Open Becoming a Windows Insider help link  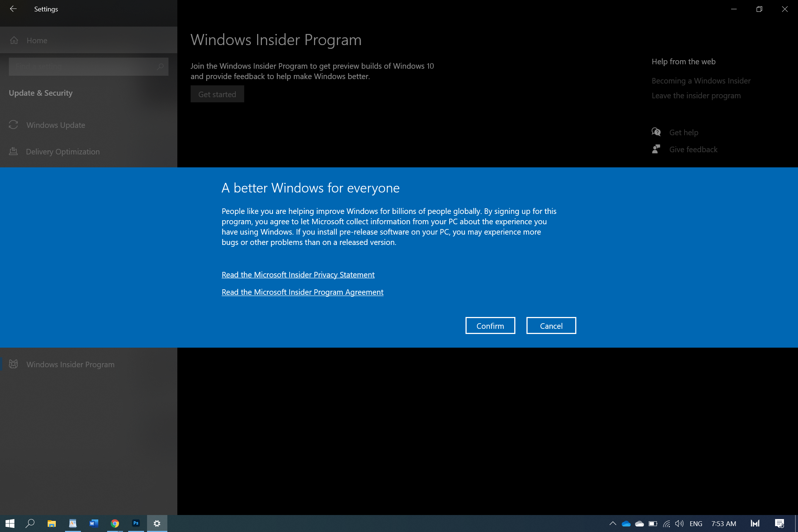tap(701, 81)
